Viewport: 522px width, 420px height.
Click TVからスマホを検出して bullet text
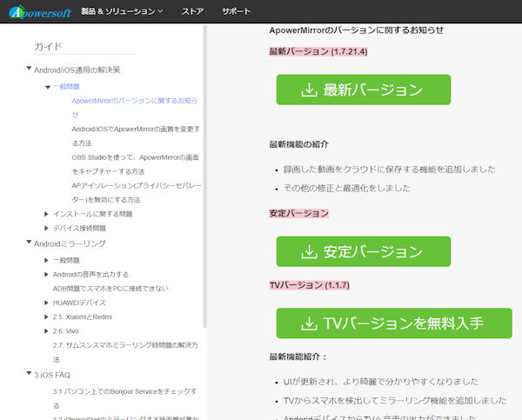point(395,400)
